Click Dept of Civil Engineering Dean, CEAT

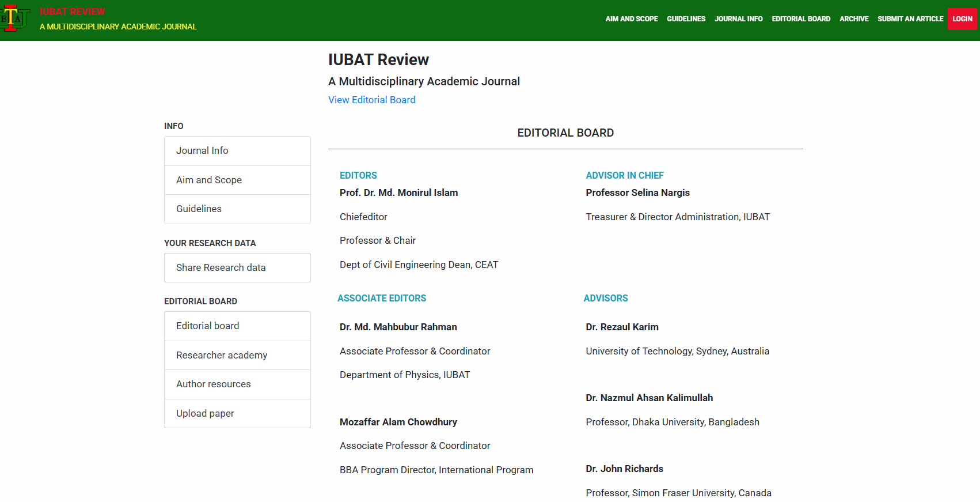(x=419, y=265)
